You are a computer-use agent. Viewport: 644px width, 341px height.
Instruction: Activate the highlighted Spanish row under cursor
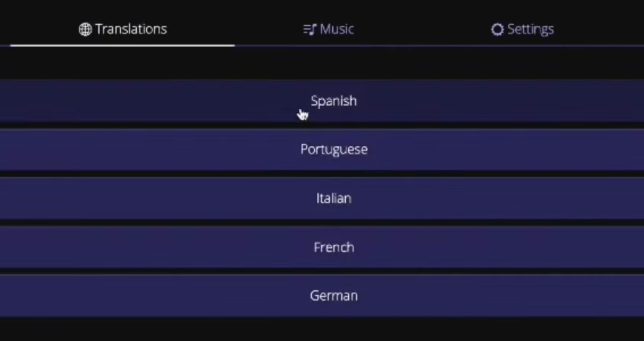coord(322,101)
